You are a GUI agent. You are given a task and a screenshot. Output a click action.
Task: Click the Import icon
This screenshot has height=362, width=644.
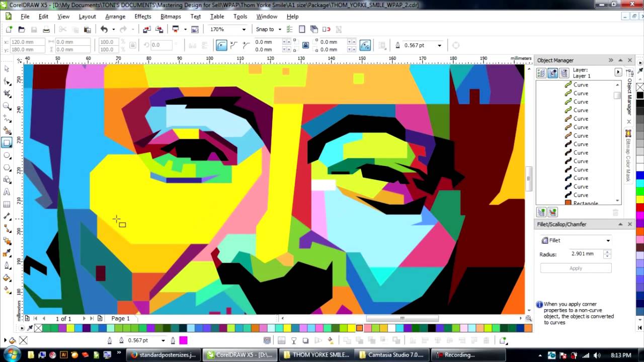click(x=146, y=29)
